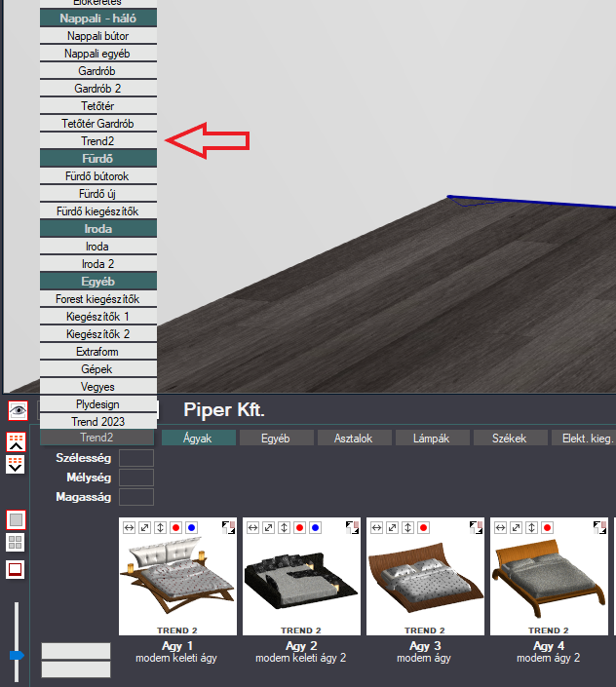The height and width of the screenshot is (687, 616).
Task: Click the horizontal width arrow on Ágy 1
Action: [x=129, y=527]
